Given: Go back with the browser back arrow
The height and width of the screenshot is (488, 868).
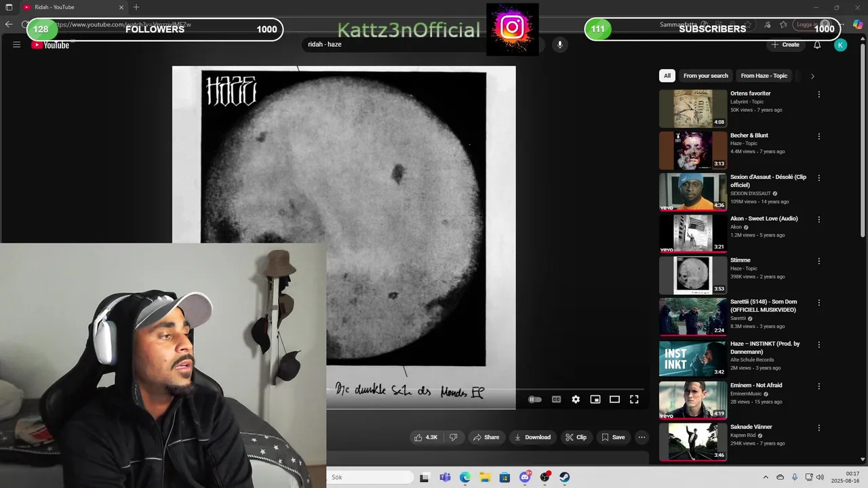Looking at the screenshot, I should point(9,24).
